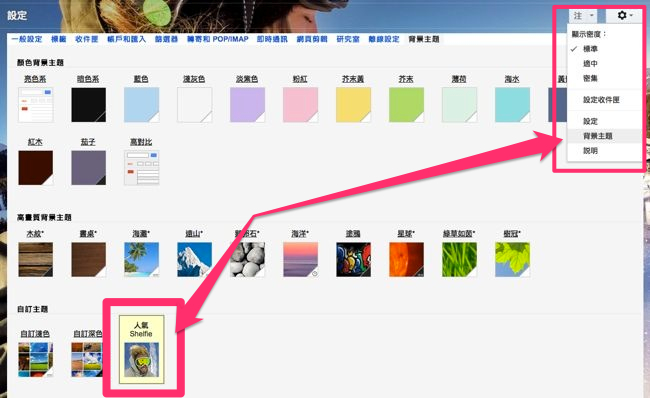The image size is (650, 398).
Task: Select 背景主題 in the gear menu
Action: pos(597,136)
